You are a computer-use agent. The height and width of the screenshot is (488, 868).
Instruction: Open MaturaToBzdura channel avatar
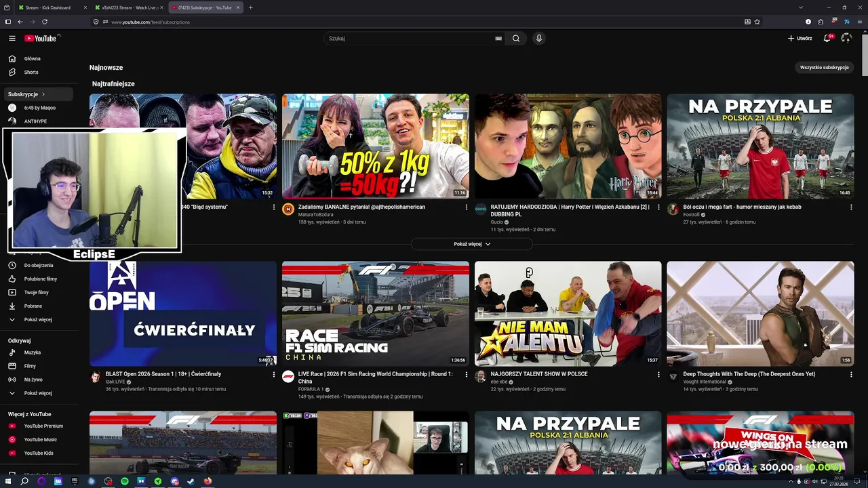(288, 209)
